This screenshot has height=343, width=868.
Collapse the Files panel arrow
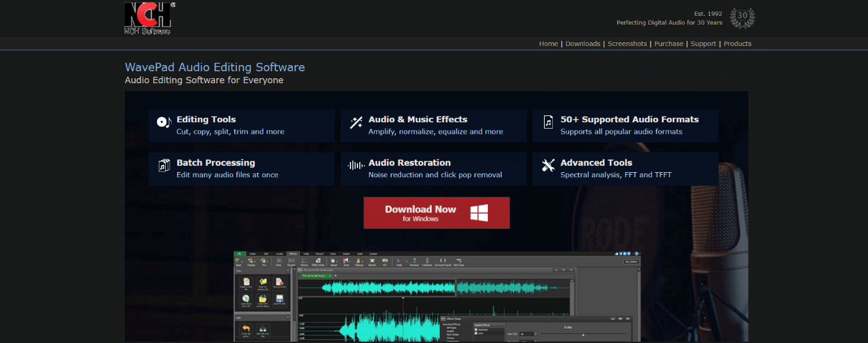288,270
